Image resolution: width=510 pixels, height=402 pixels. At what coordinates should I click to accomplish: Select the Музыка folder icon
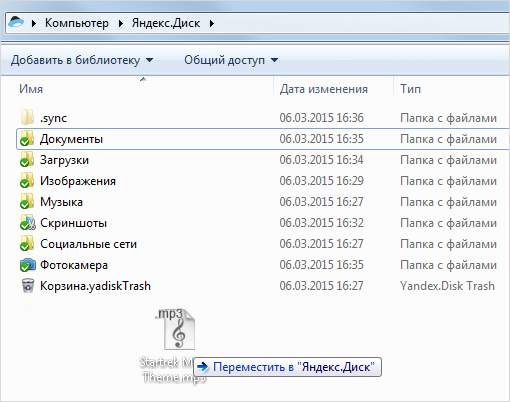(x=27, y=201)
